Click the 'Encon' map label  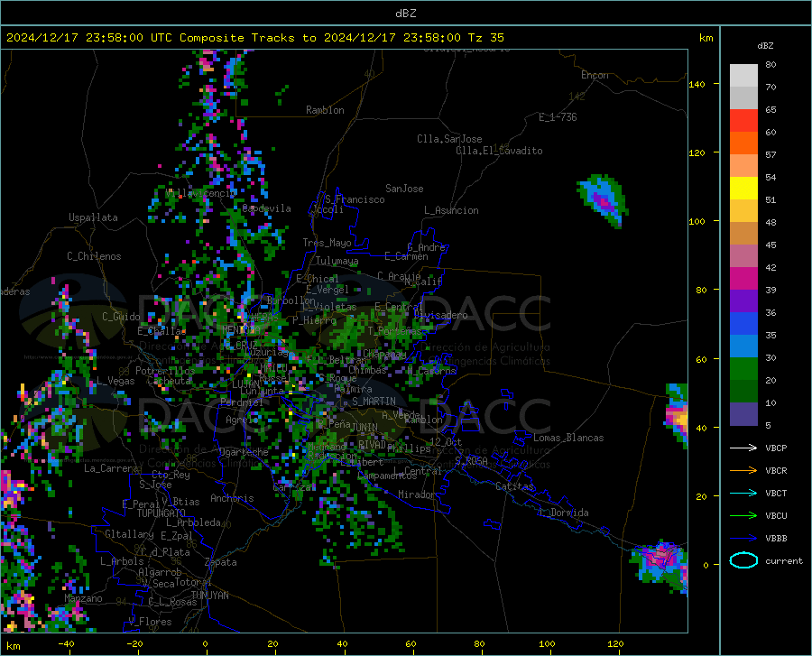pyautogui.click(x=595, y=75)
